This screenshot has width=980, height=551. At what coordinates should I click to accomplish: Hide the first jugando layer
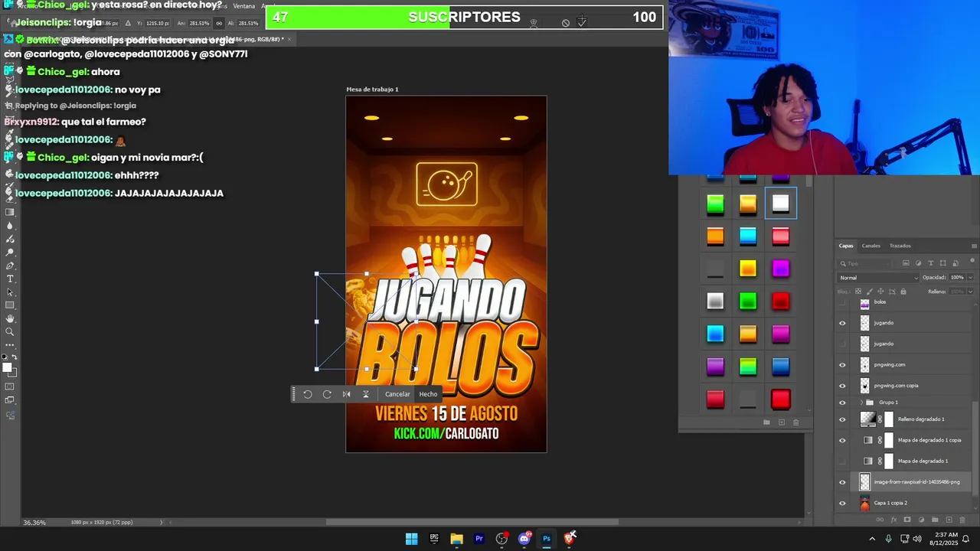843,323
